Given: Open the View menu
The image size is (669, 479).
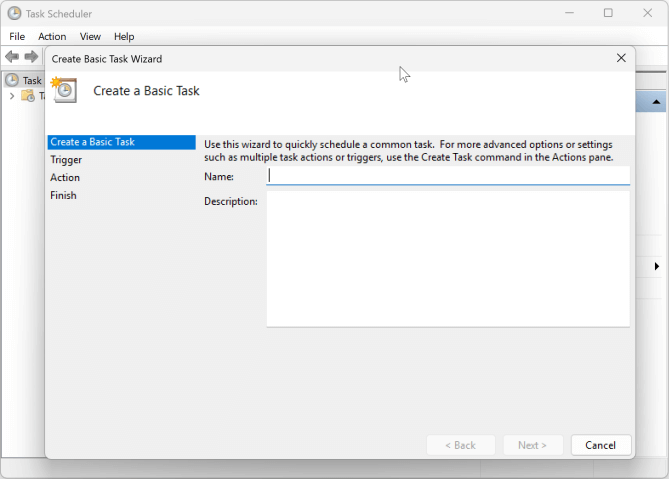Looking at the screenshot, I should point(90,36).
